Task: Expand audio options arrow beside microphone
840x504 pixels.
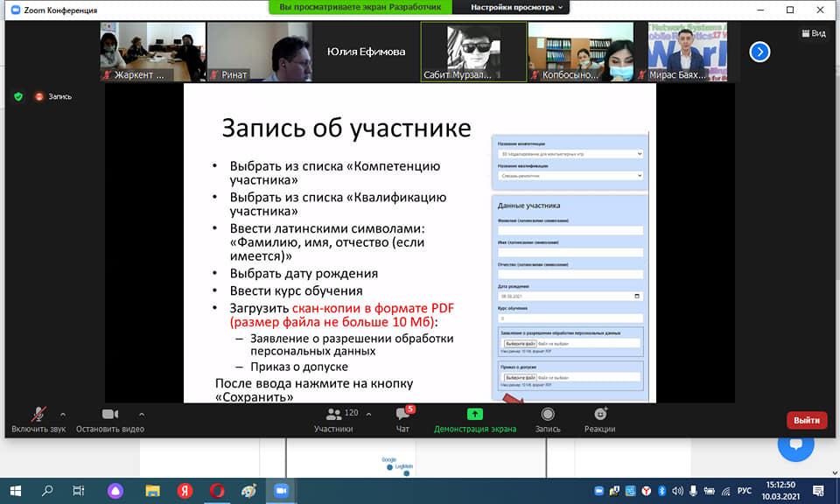Action: pos(62,414)
